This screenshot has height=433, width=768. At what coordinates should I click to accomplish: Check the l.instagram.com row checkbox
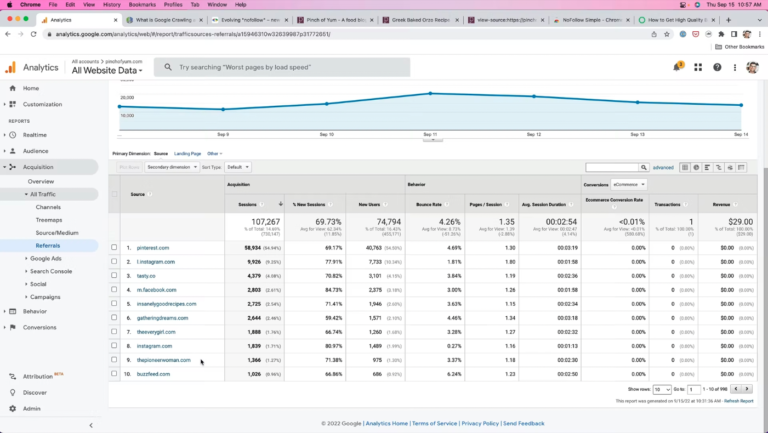114,262
